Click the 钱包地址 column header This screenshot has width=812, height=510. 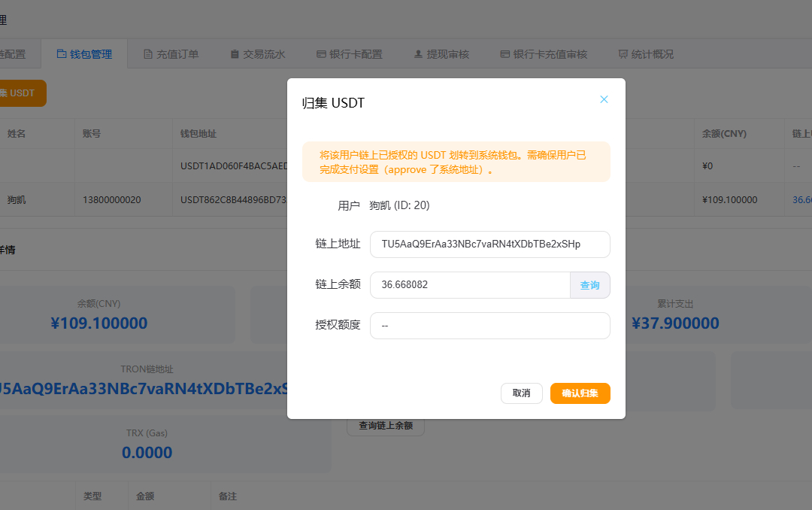[x=198, y=134]
